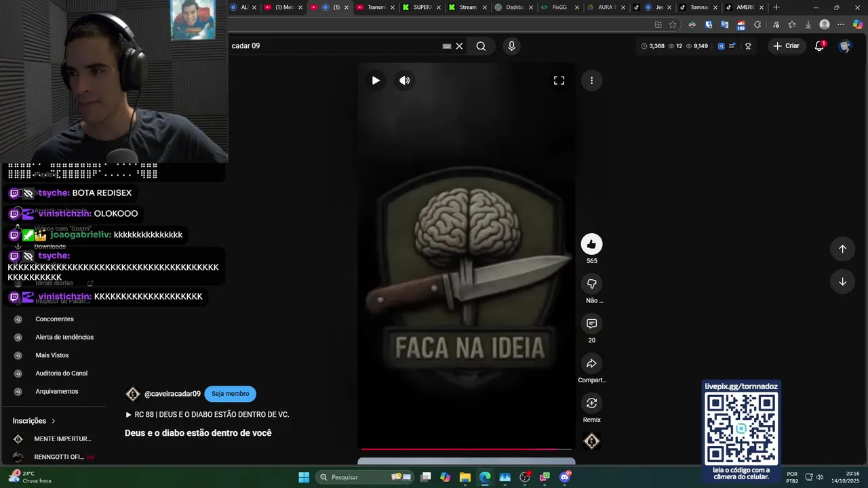Open the YouTube account avatar menu

(845, 46)
